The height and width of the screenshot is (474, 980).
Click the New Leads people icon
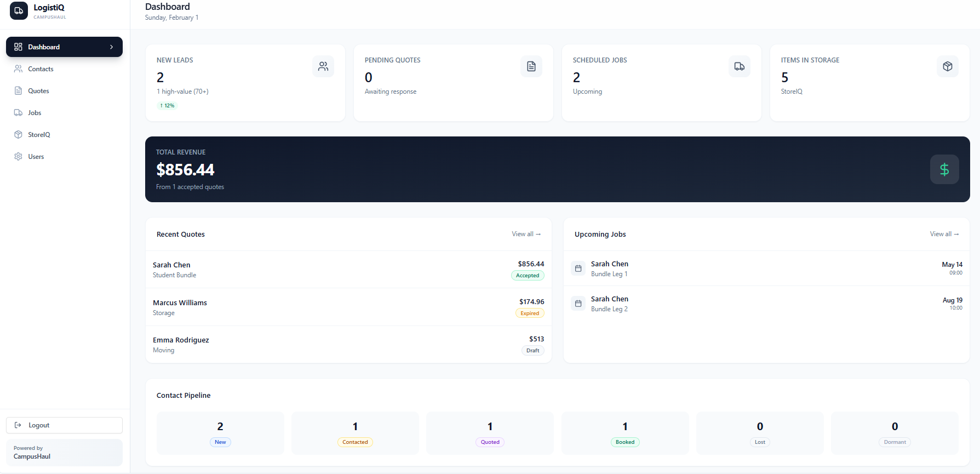323,66
